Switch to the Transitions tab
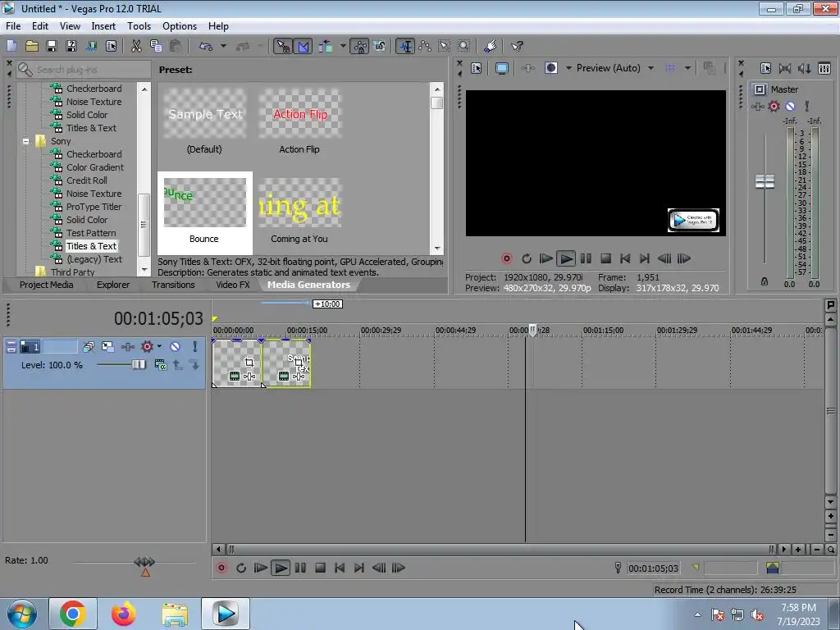 point(173,285)
